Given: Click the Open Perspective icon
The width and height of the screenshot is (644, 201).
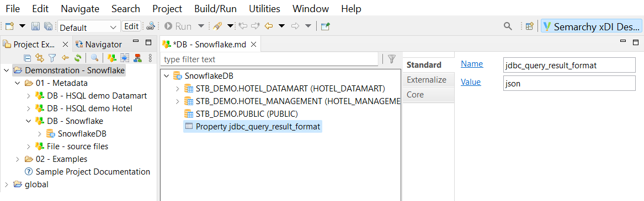Looking at the screenshot, I should pos(530,26).
